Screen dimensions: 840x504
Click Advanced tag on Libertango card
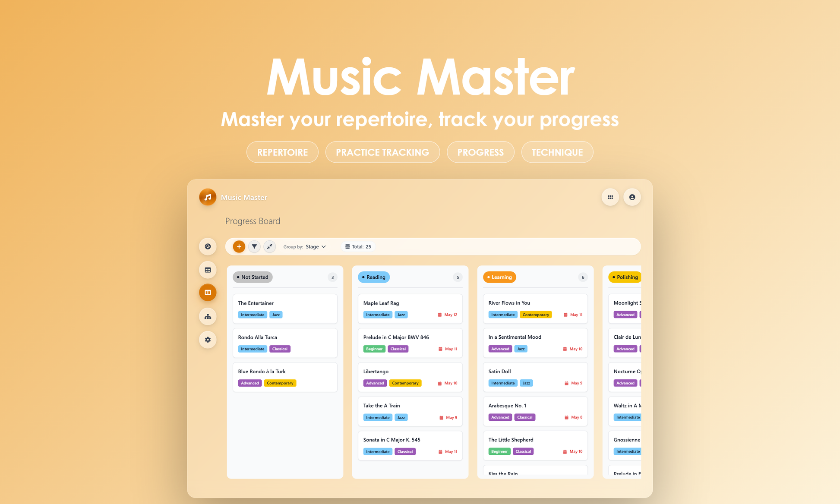tap(375, 383)
